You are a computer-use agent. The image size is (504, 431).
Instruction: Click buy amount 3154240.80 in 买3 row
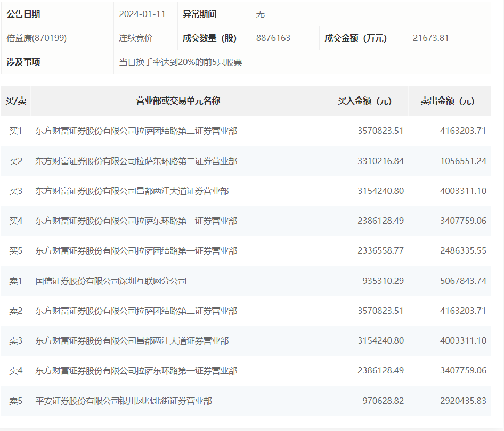(x=380, y=191)
